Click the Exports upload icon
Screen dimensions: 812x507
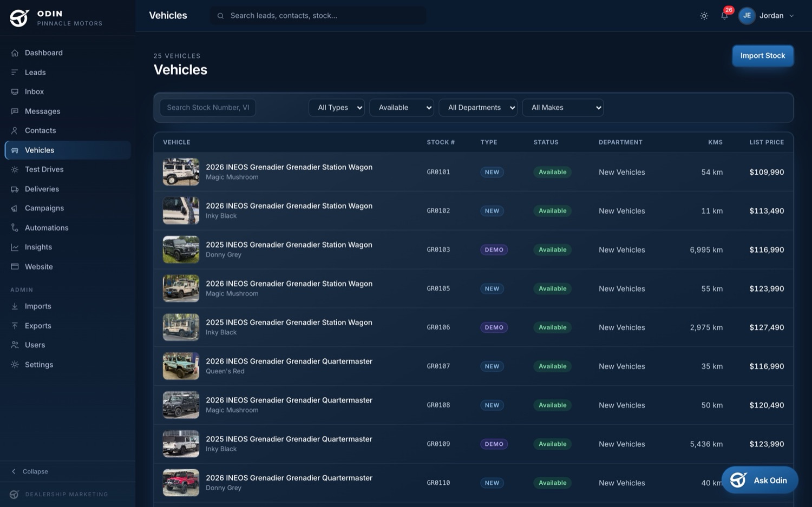(x=15, y=326)
